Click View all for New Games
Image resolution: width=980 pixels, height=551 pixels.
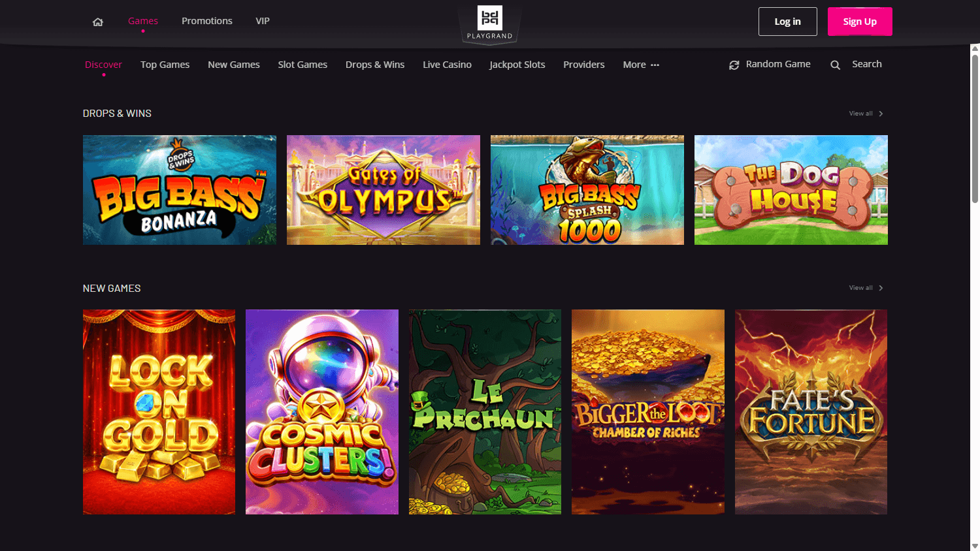(861, 288)
